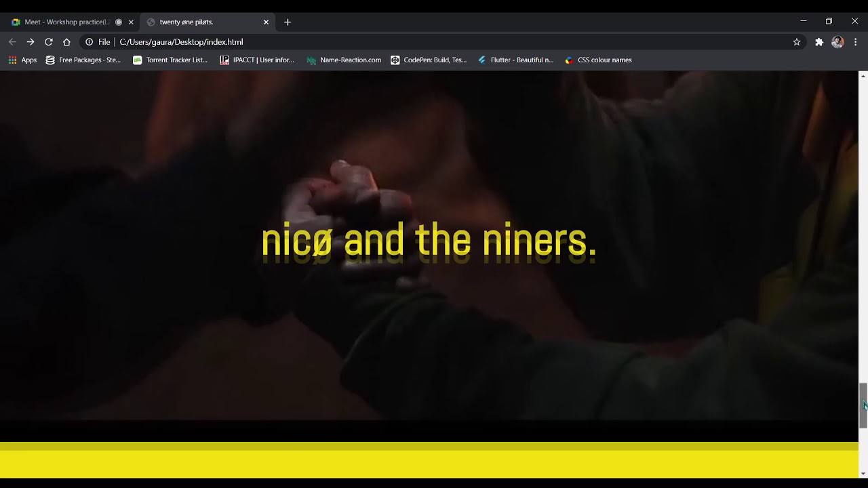Restore down the Chrome window
868x488 pixels.
(829, 21)
